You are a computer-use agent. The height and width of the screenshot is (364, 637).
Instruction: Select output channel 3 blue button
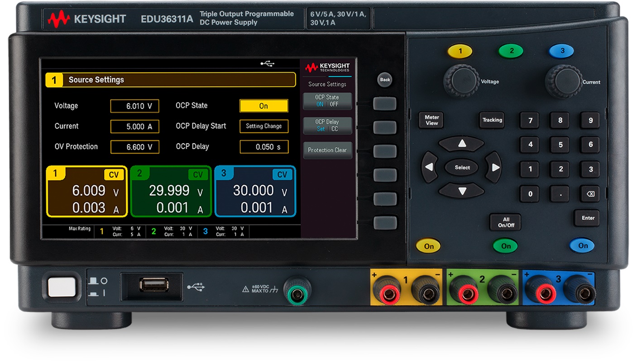point(562,51)
